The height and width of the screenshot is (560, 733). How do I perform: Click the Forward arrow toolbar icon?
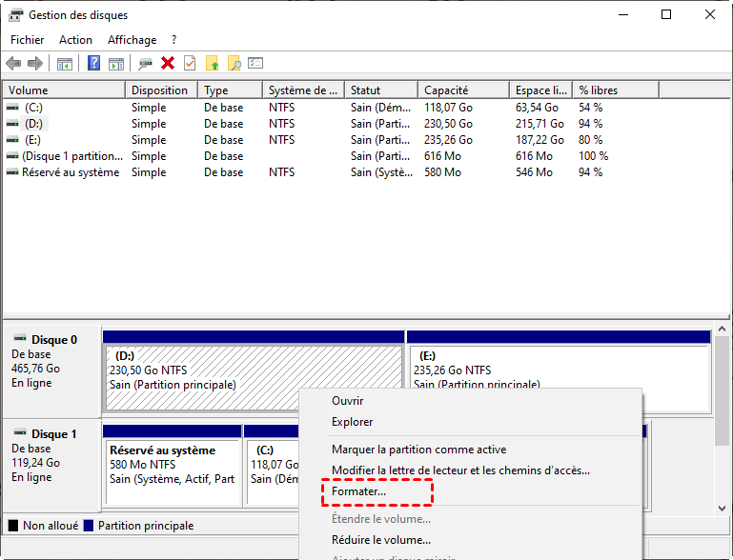pyautogui.click(x=35, y=63)
